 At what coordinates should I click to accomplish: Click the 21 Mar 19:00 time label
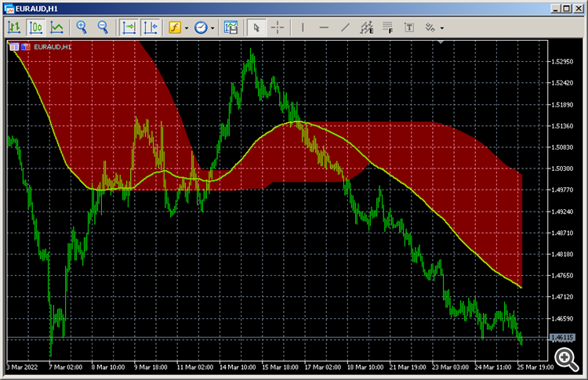(x=408, y=367)
